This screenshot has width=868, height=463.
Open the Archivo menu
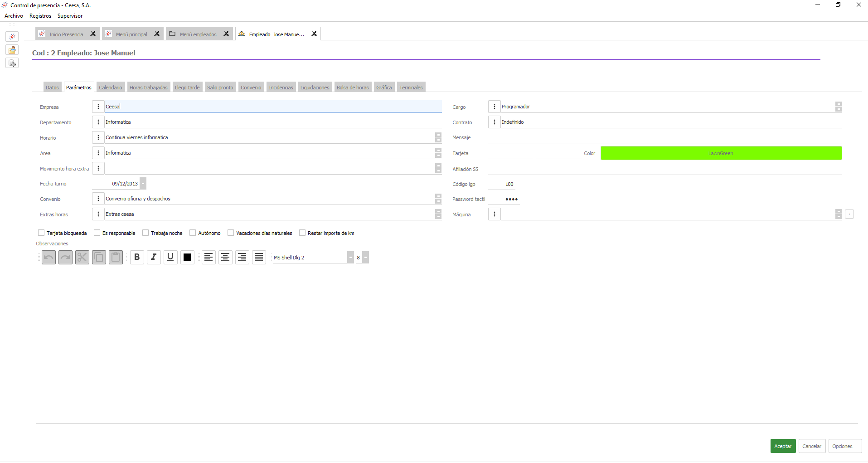coord(14,16)
